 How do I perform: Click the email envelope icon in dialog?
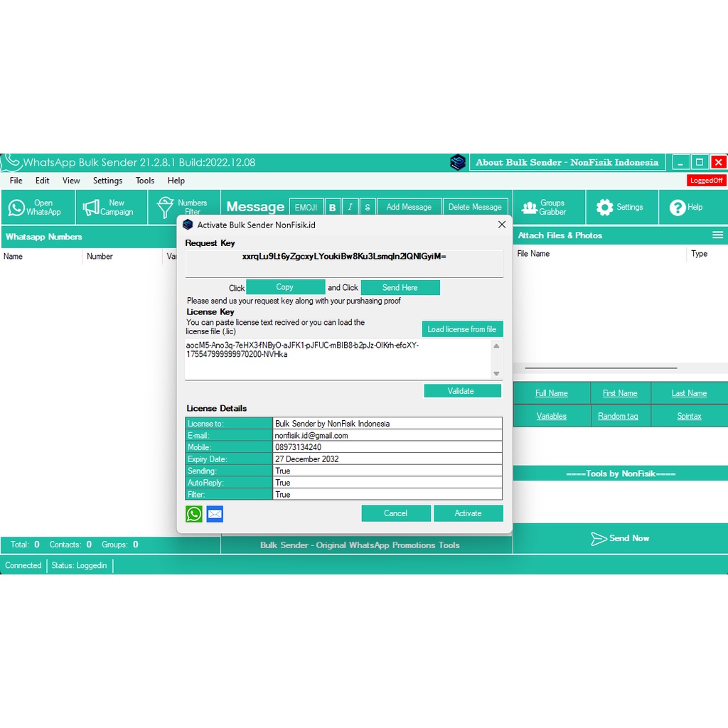click(215, 514)
